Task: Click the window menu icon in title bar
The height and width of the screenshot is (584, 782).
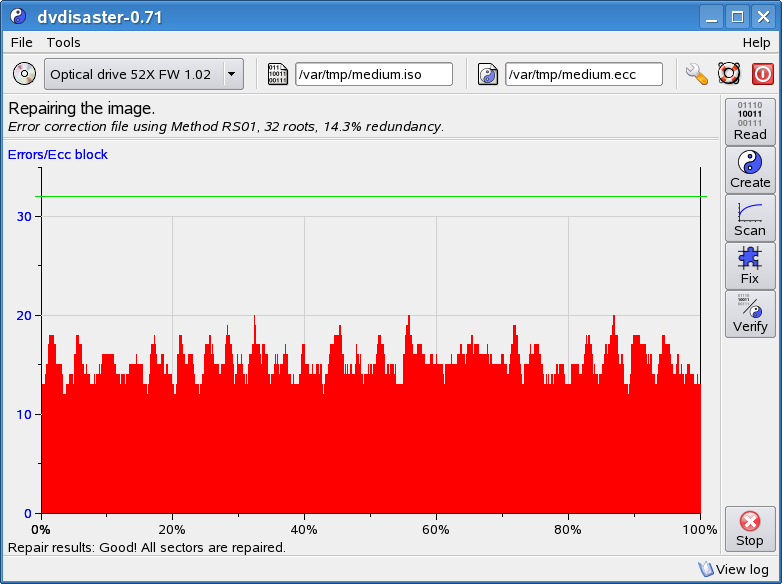Action: 17,17
